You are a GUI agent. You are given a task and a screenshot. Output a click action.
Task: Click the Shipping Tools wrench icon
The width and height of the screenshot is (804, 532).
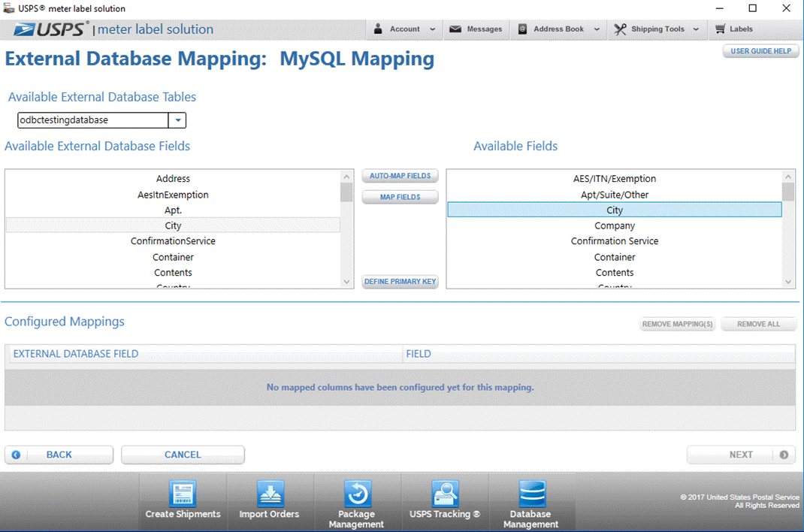click(620, 29)
